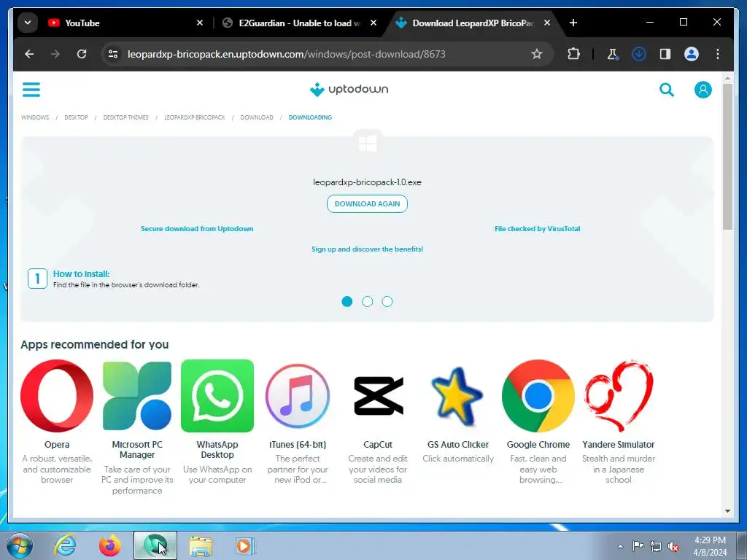Open the Uptodown hamburger menu
Viewport: 747px width, 560px height.
coord(31,90)
